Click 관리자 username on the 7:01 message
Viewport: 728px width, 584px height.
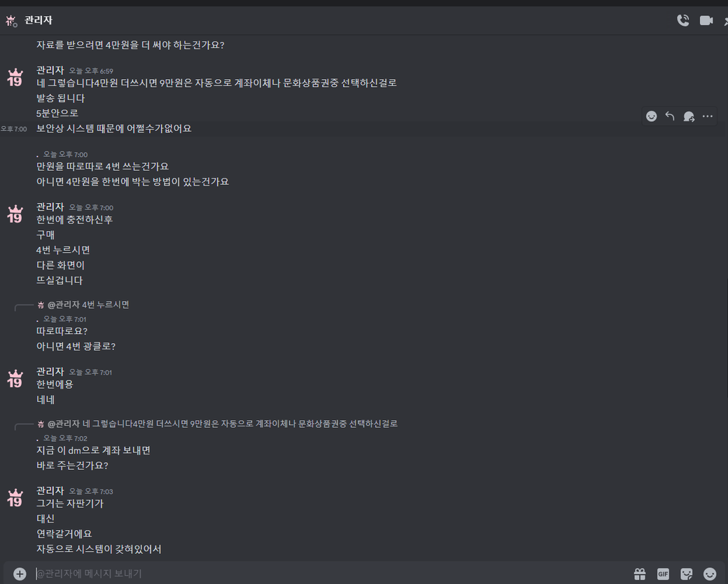pyautogui.click(x=50, y=372)
